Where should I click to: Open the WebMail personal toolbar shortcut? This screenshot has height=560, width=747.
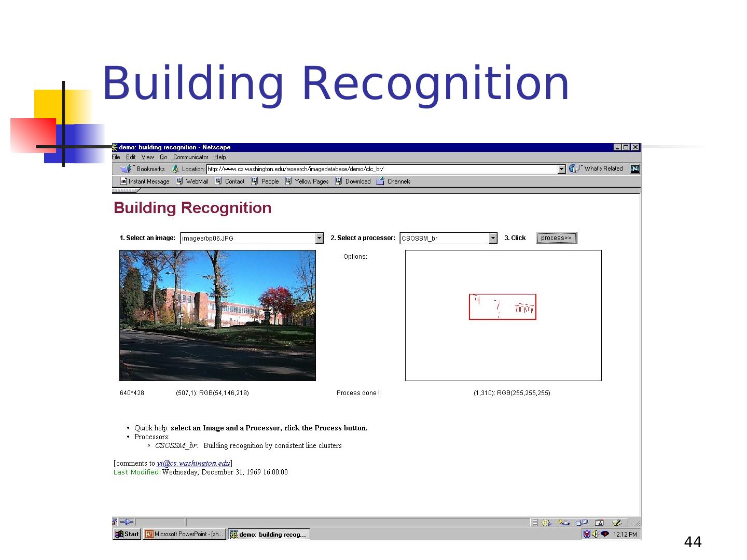click(x=192, y=181)
